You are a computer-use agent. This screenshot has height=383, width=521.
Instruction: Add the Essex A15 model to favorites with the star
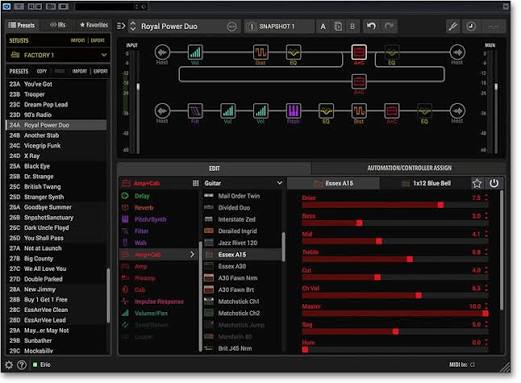click(x=477, y=183)
